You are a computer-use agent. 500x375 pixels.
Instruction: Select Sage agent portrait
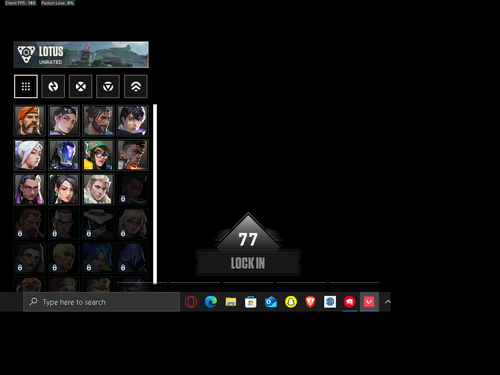click(x=64, y=189)
